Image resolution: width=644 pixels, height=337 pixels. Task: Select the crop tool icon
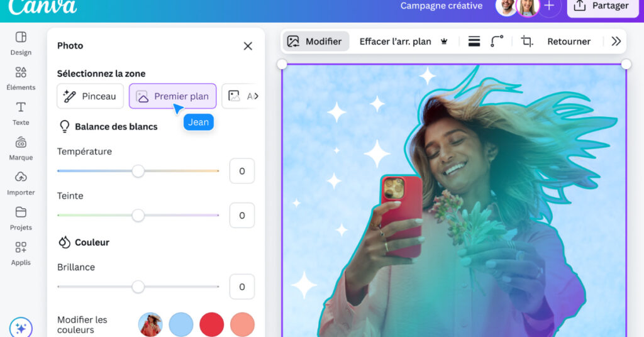[527, 41]
